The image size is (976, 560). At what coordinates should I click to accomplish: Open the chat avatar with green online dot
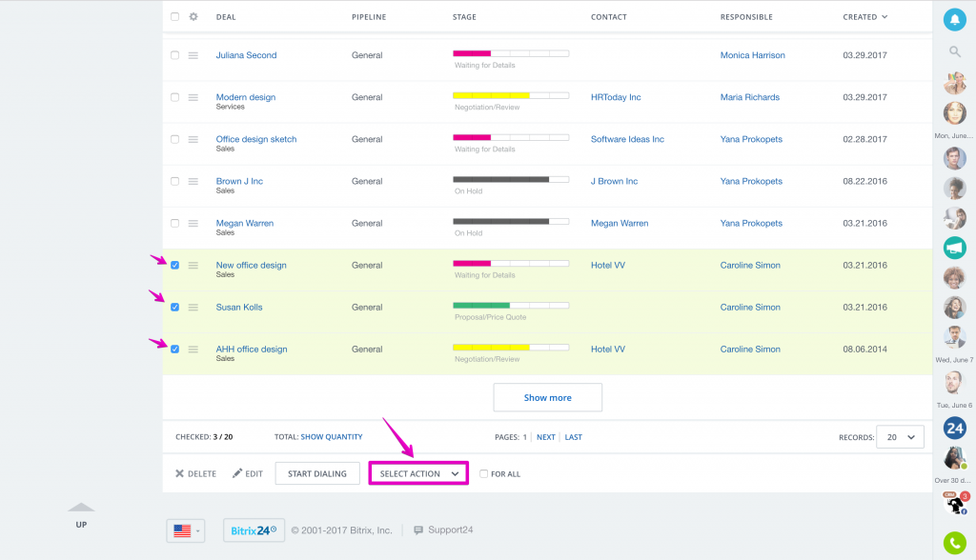pos(954,458)
